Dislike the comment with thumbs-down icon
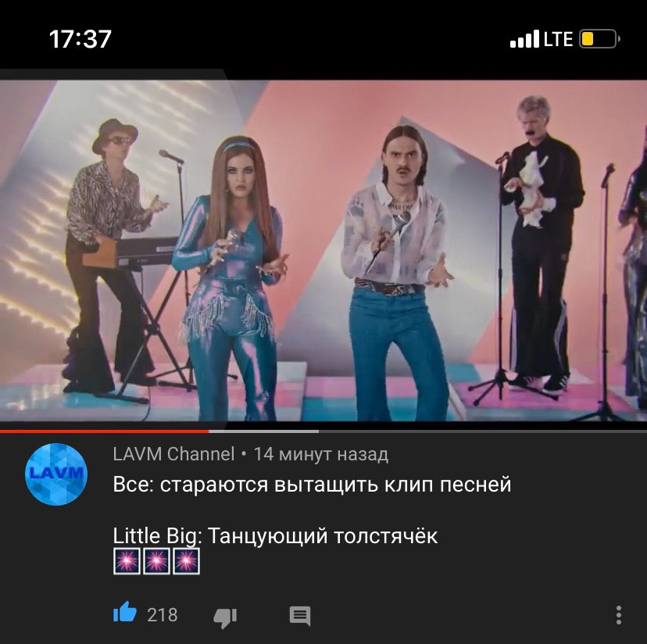The width and height of the screenshot is (647, 644). pyautogui.click(x=225, y=617)
